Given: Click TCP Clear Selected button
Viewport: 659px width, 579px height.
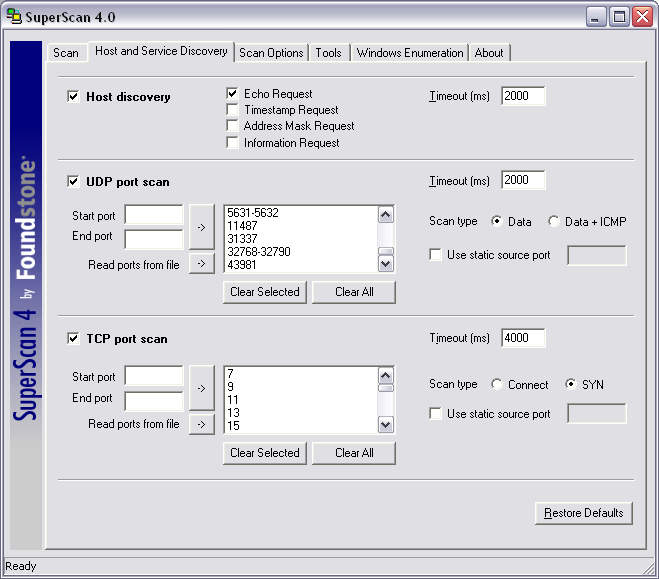Looking at the screenshot, I should click(x=265, y=453).
